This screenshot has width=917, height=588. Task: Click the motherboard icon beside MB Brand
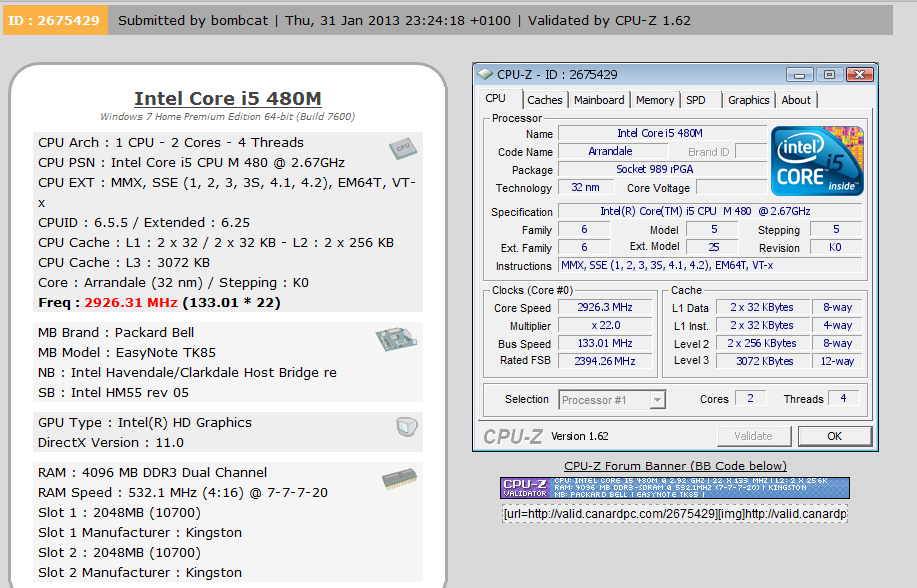[396, 339]
